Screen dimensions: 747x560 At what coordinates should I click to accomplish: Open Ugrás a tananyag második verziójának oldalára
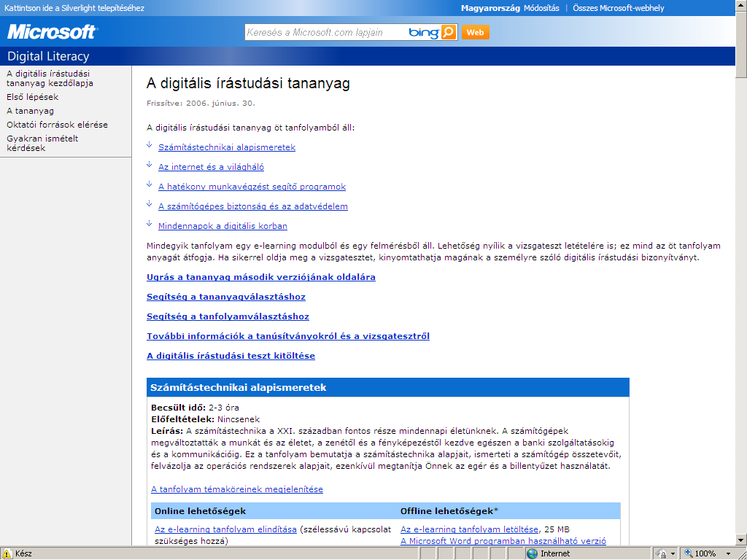(261, 277)
